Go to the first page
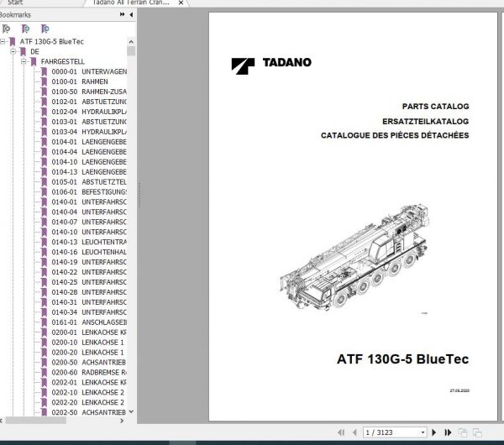The image size is (504, 445). 341,432
